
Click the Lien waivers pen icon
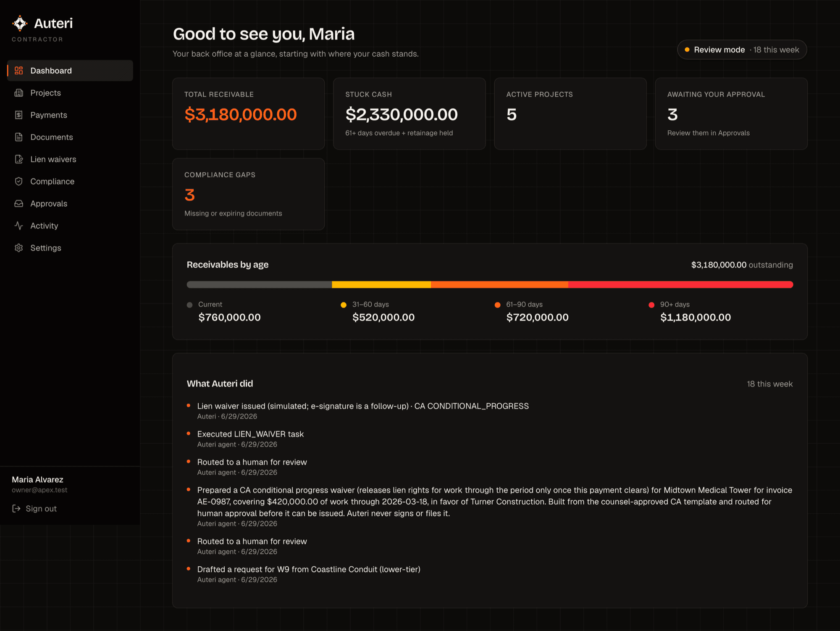coord(18,159)
